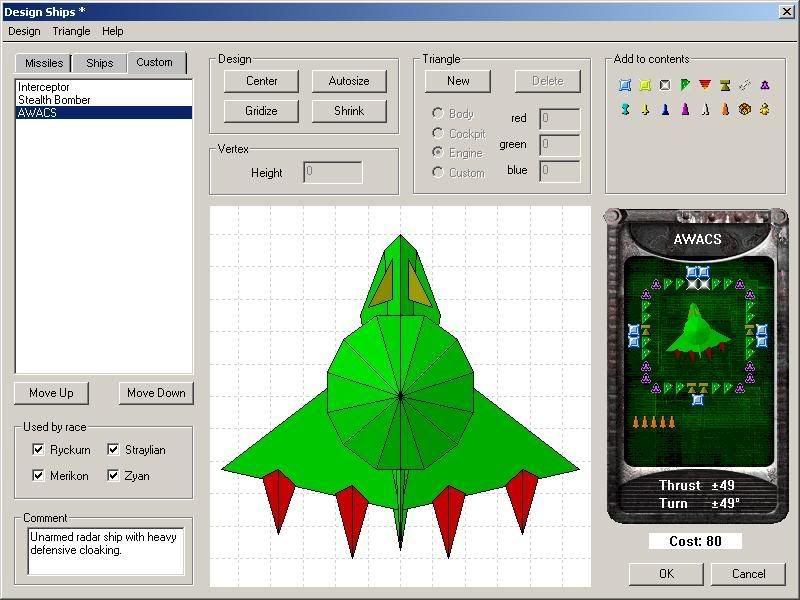
Task: Add the green flag-shaped triangle icon
Action: point(685,85)
